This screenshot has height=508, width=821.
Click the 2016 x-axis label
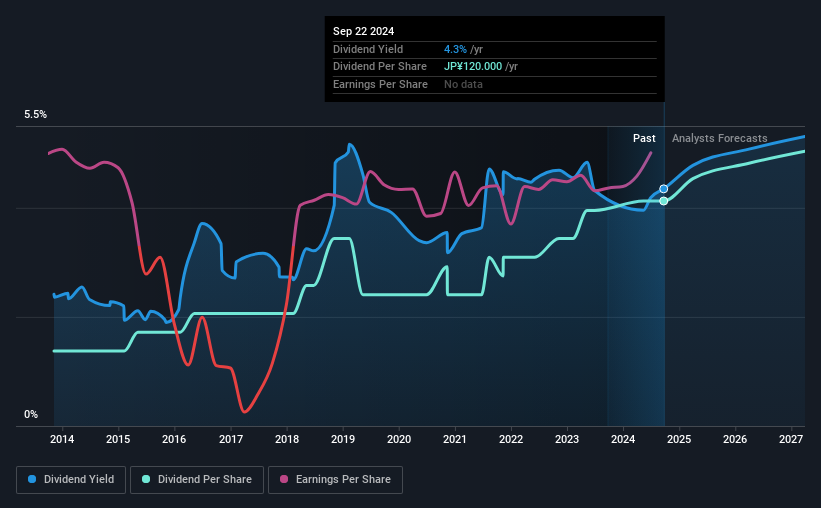pyautogui.click(x=174, y=439)
